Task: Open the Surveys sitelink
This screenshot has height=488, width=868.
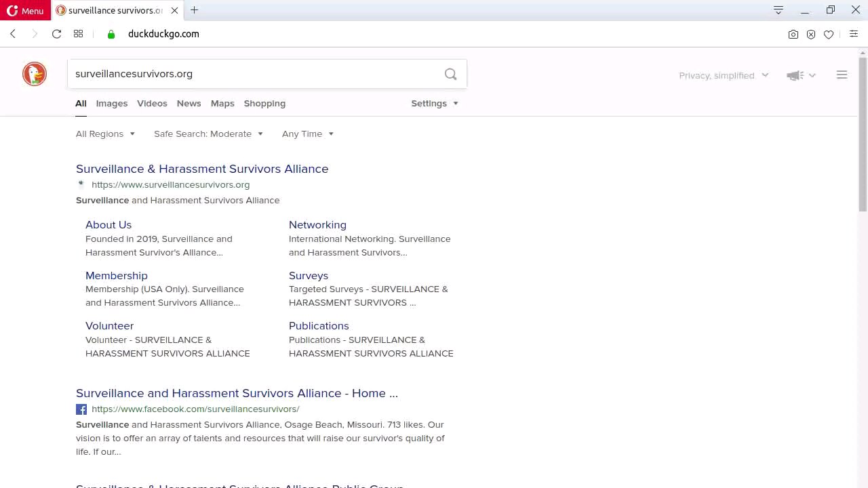Action: pos(309,276)
